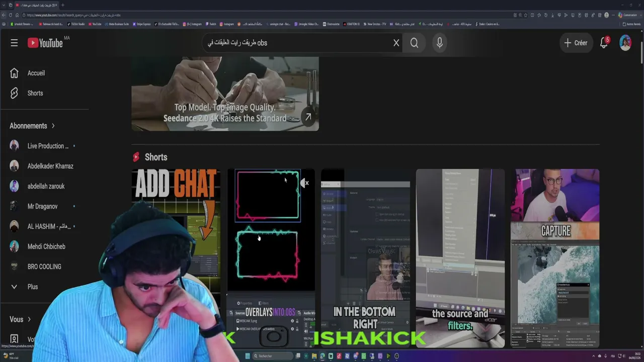Expand the Vous section
The width and height of the screenshot is (644, 362).
[20, 319]
